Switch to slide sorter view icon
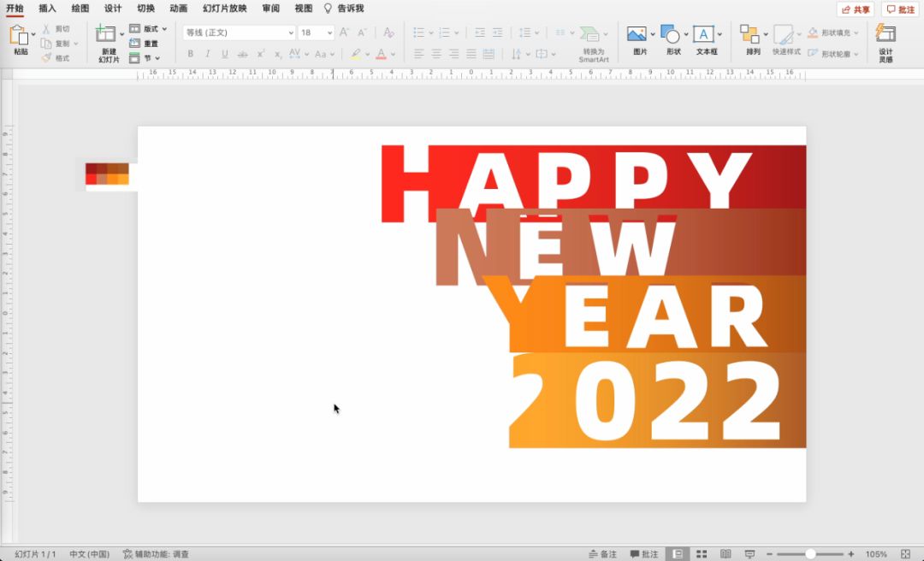The height and width of the screenshot is (561, 924). 702,554
